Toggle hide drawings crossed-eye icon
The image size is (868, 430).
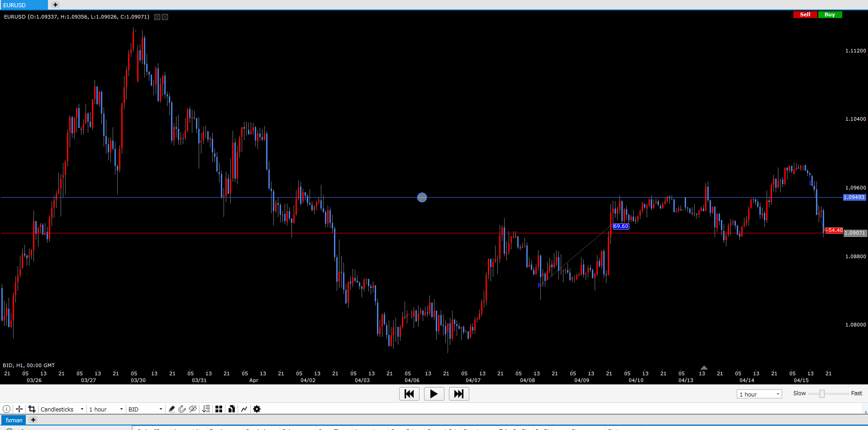(x=193, y=409)
